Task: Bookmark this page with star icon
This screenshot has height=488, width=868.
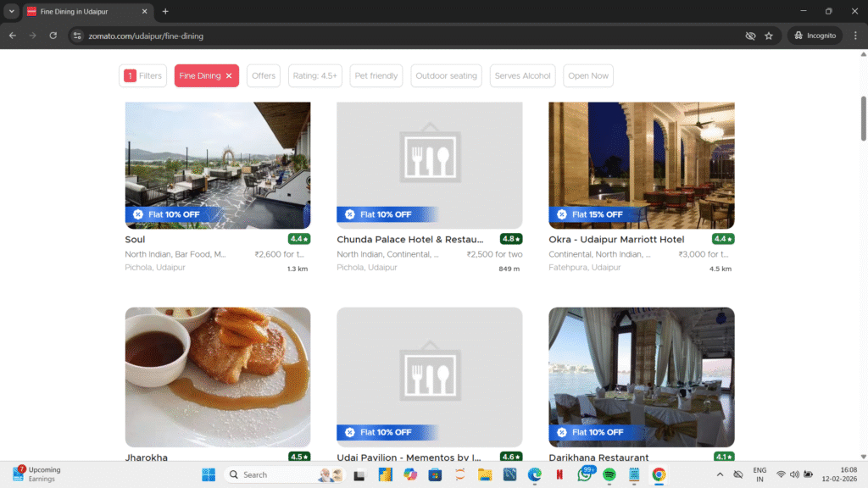Action: point(769,36)
